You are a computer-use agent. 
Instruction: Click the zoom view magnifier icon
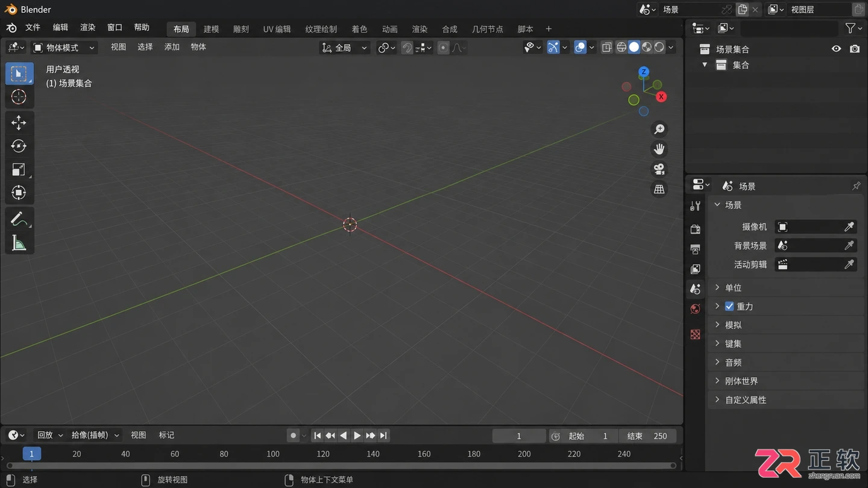click(659, 129)
